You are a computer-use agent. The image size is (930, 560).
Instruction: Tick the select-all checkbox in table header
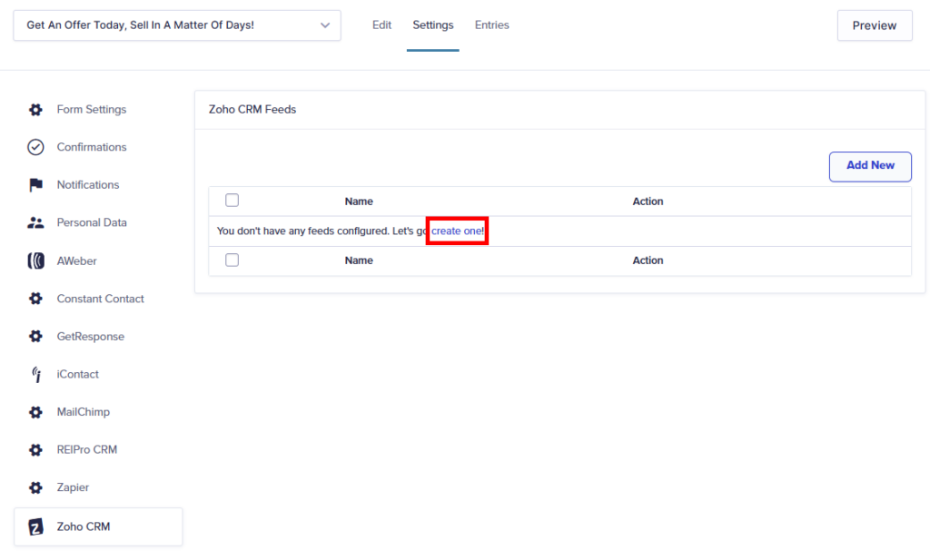coord(232,201)
